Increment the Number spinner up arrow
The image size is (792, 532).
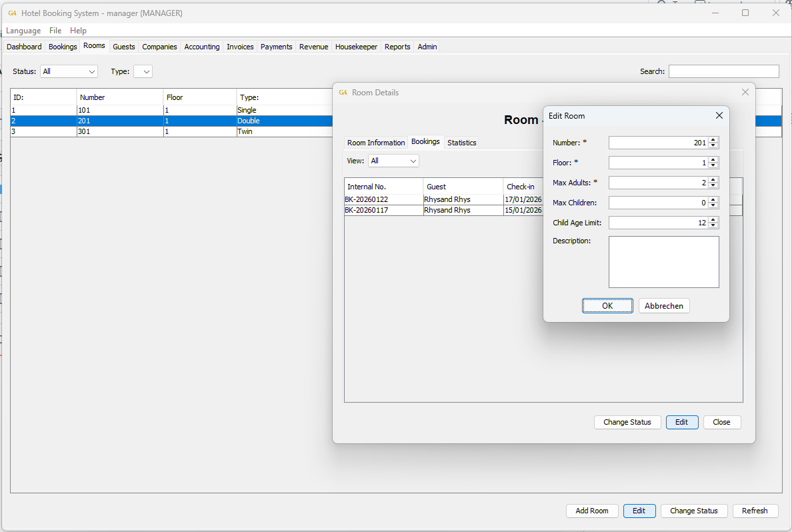click(x=713, y=140)
